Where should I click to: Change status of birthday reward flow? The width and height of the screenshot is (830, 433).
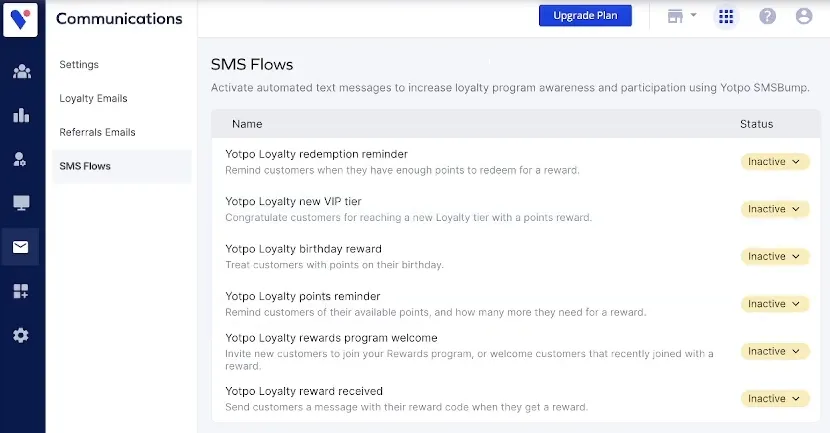pos(775,256)
